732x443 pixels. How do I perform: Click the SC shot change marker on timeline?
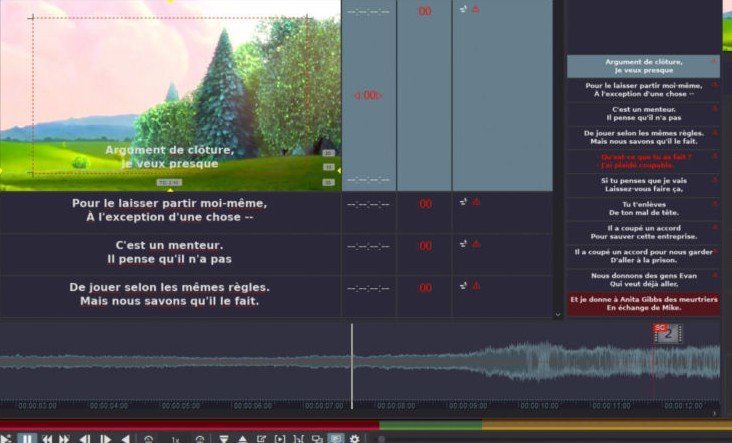click(661, 333)
